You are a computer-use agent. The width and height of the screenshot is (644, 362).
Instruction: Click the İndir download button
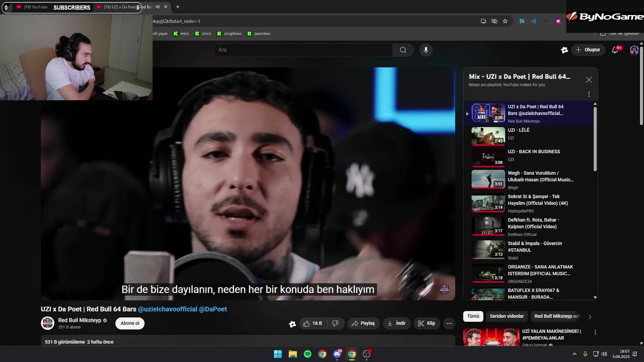[396, 323]
